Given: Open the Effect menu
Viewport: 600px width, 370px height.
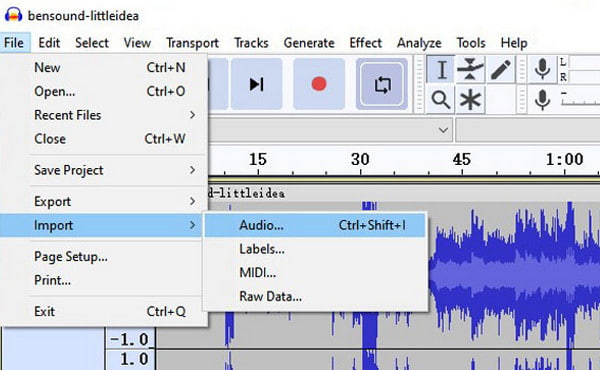Looking at the screenshot, I should click(x=365, y=43).
